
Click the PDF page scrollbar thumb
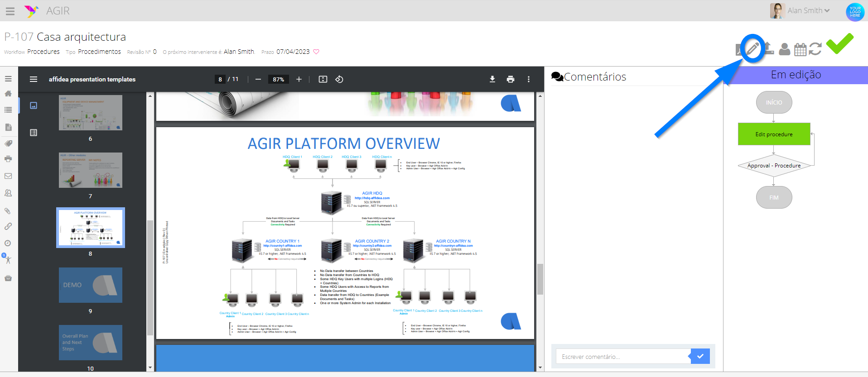click(540, 279)
